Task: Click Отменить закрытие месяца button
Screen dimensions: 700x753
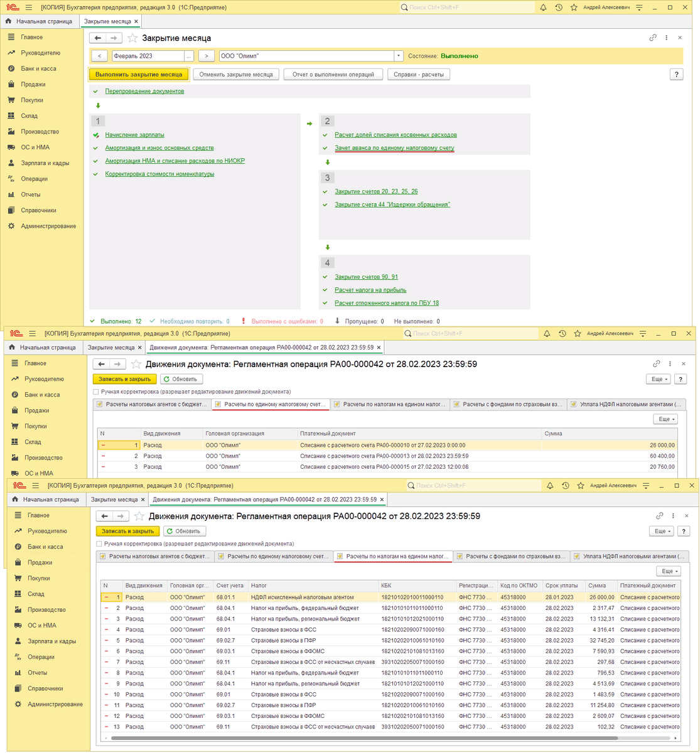Action: coord(236,74)
